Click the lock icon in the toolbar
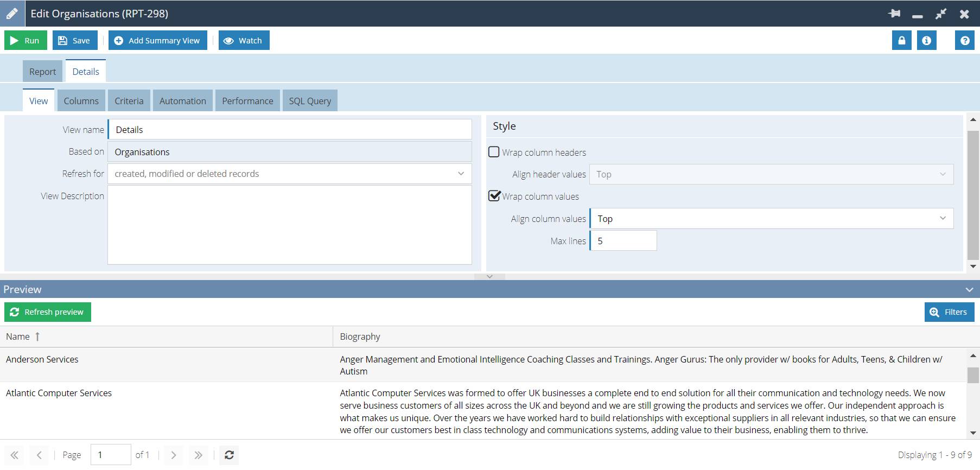This screenshot has width=980, height=470. click(x=901, y=41)
